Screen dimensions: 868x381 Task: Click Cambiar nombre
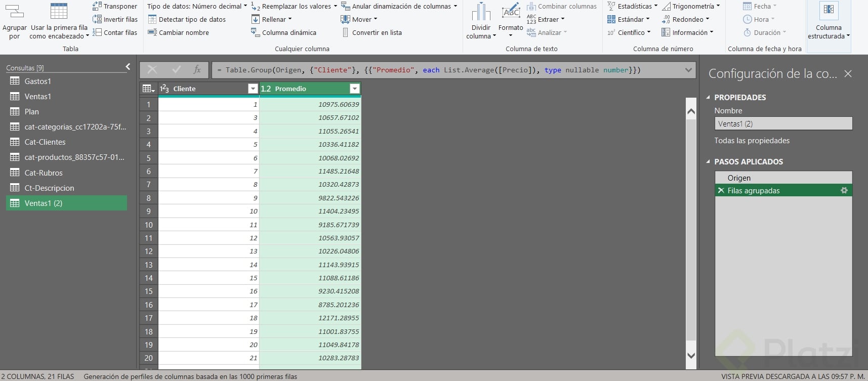tap(178, 32)
